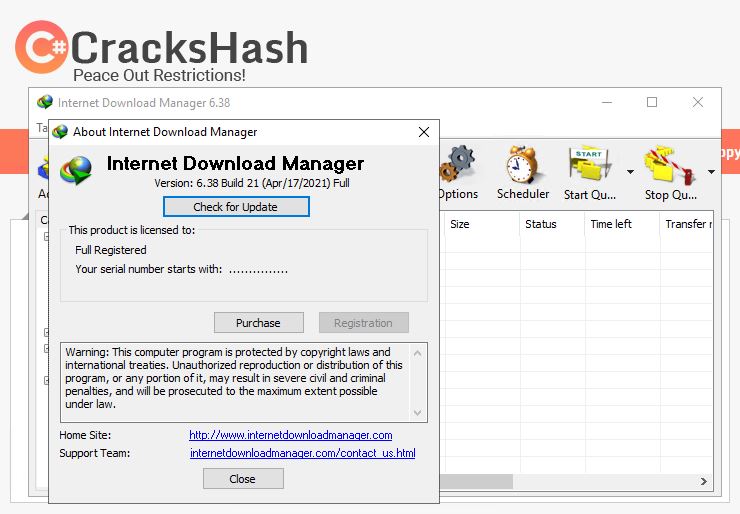Click the CracksHash logo
This screenshot has width=740, height=514.
161,48
